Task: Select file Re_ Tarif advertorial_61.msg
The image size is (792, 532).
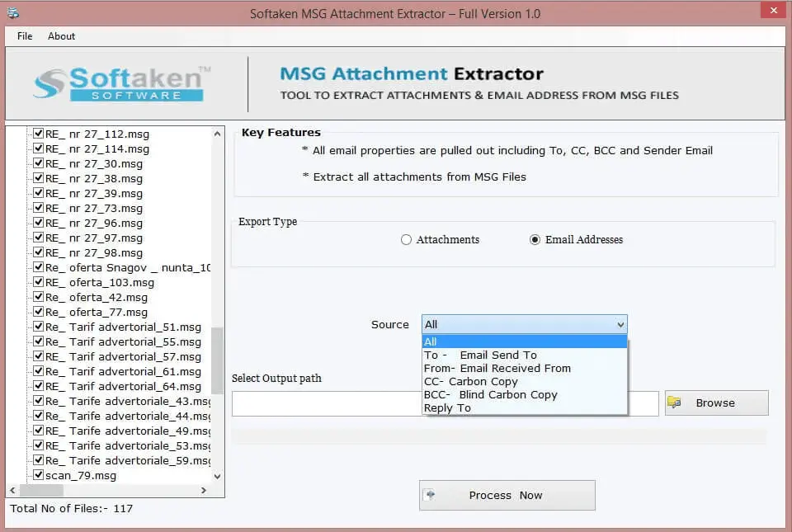Action: pyautogui.click(x=123, y=371)
